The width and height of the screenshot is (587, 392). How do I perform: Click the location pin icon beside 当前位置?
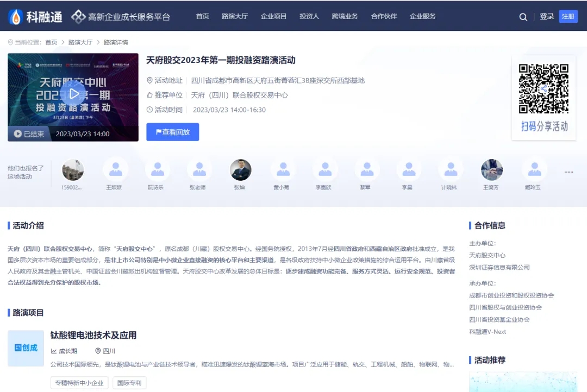[10, 42]
